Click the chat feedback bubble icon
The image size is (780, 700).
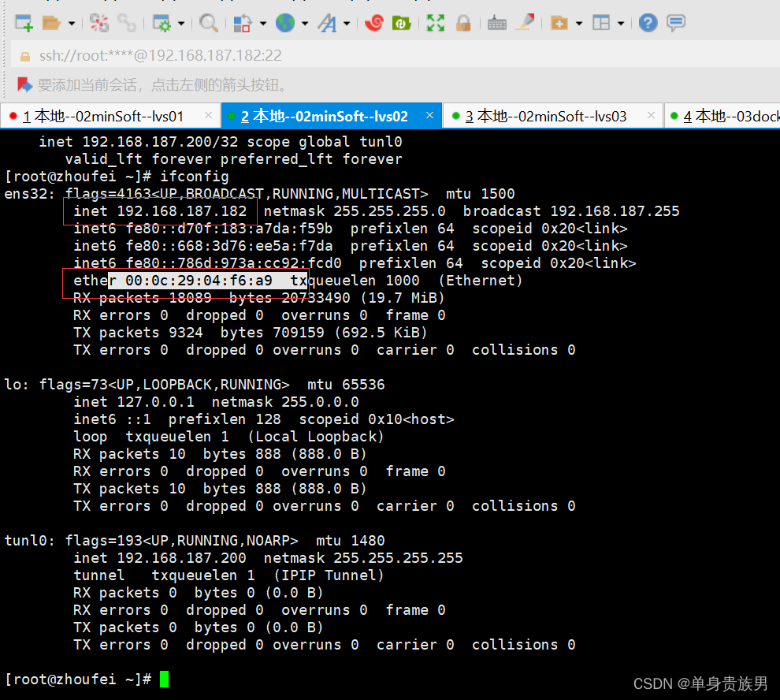tap(675, 23)
